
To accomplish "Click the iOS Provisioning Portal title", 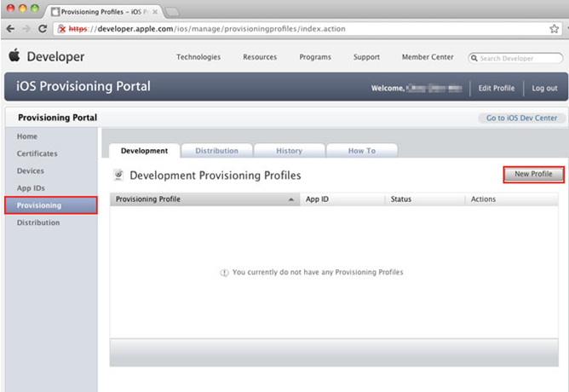I will pyautogui.click(x=83, y=86).
